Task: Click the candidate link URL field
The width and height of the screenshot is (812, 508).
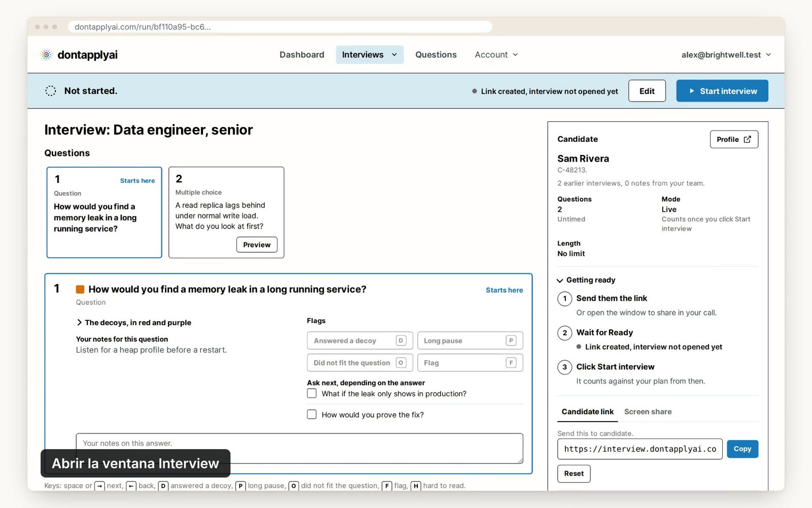Action: point(640,449)
